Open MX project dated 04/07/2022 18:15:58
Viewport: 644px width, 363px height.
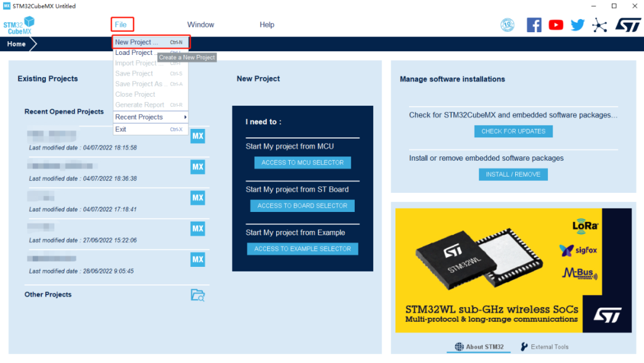[197, 136]
